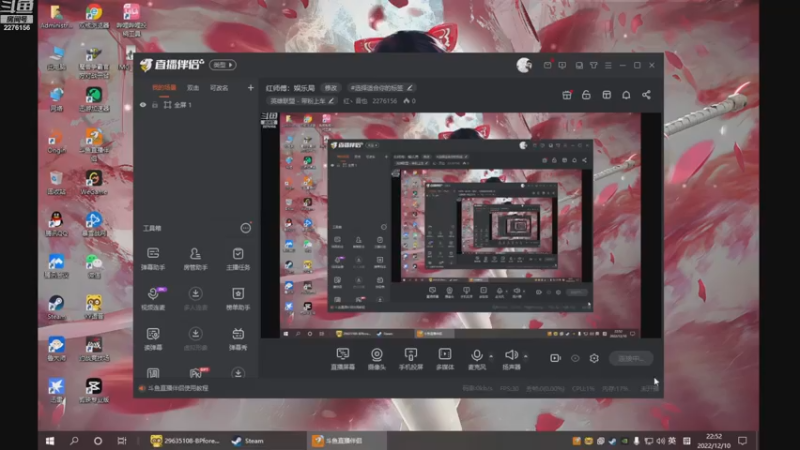The height and width of the screenshot is (450, 800).
Task: Open settings gear next to record button
Action: pos(594,358)
